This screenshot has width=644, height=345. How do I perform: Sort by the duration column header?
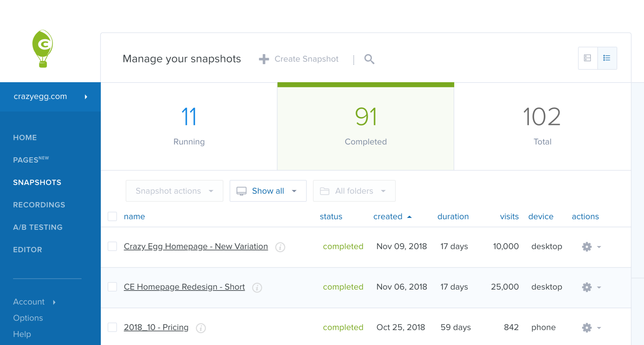coord(453,216)
